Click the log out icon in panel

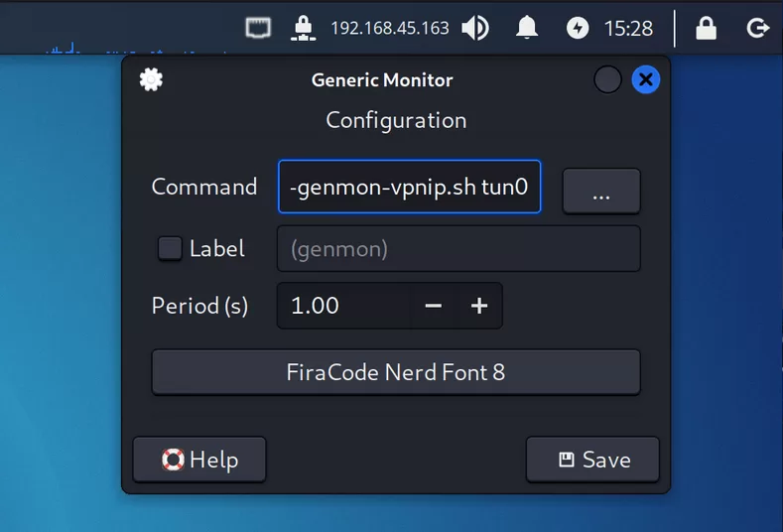(x=757, y=28)
